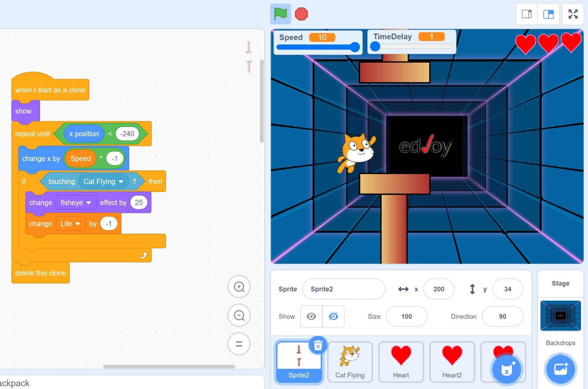Click the when I start as a clone block
588x389 pixels.
point(50,90)
